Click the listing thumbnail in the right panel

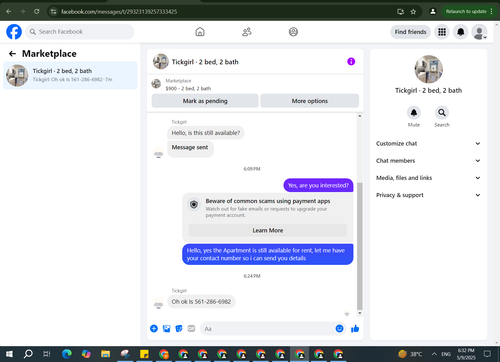pos(429,69)
